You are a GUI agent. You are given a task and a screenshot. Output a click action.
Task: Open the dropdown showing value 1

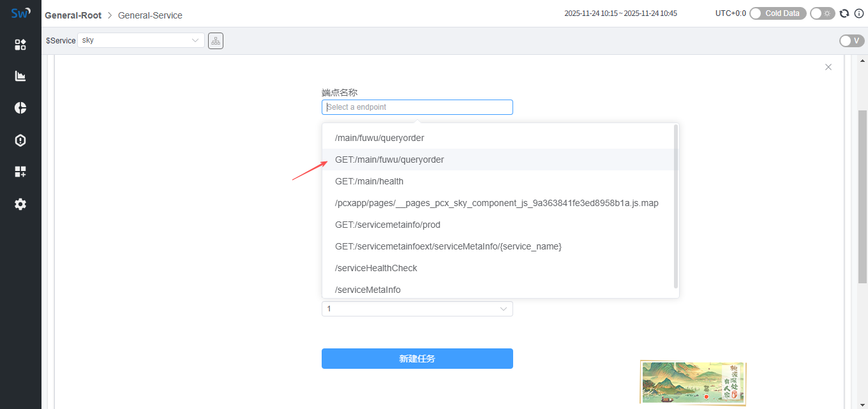click(417, 309)
